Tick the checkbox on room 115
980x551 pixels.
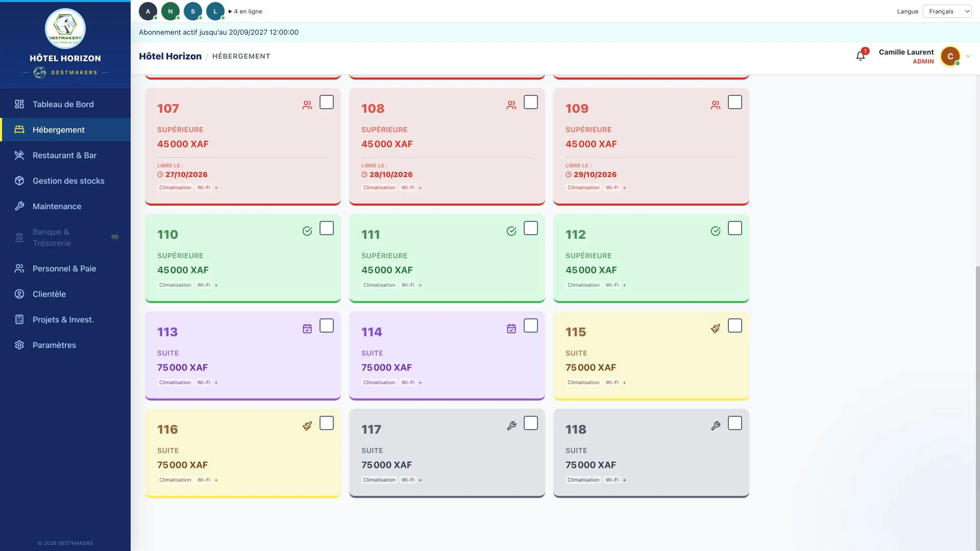click(735, 325)
